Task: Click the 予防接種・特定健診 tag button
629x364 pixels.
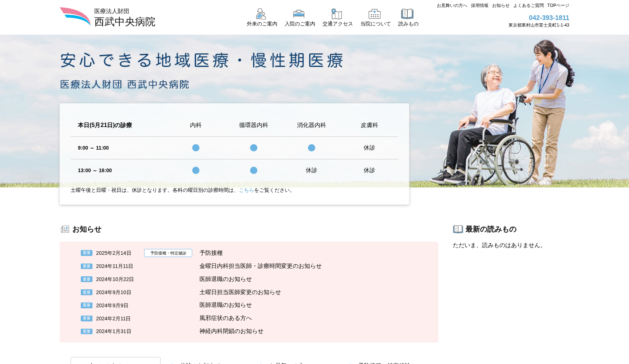Action: click(x=168, y=253)
